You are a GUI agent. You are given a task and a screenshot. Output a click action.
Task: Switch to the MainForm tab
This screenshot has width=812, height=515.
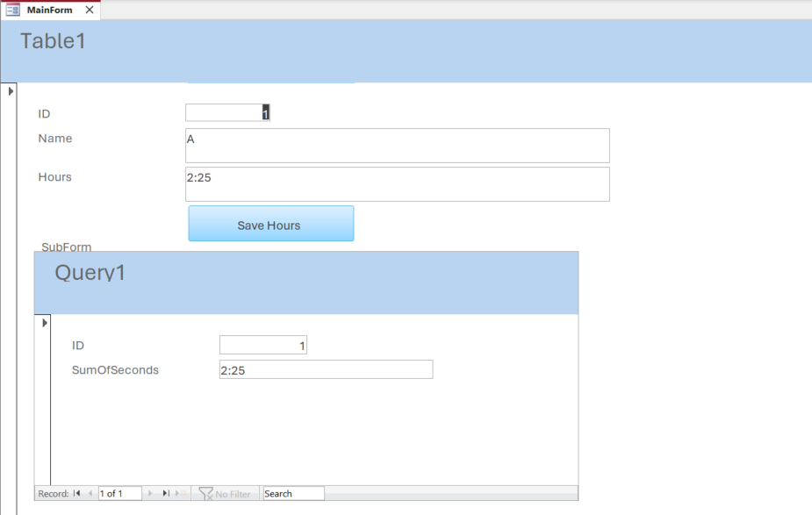coord(50,10)
